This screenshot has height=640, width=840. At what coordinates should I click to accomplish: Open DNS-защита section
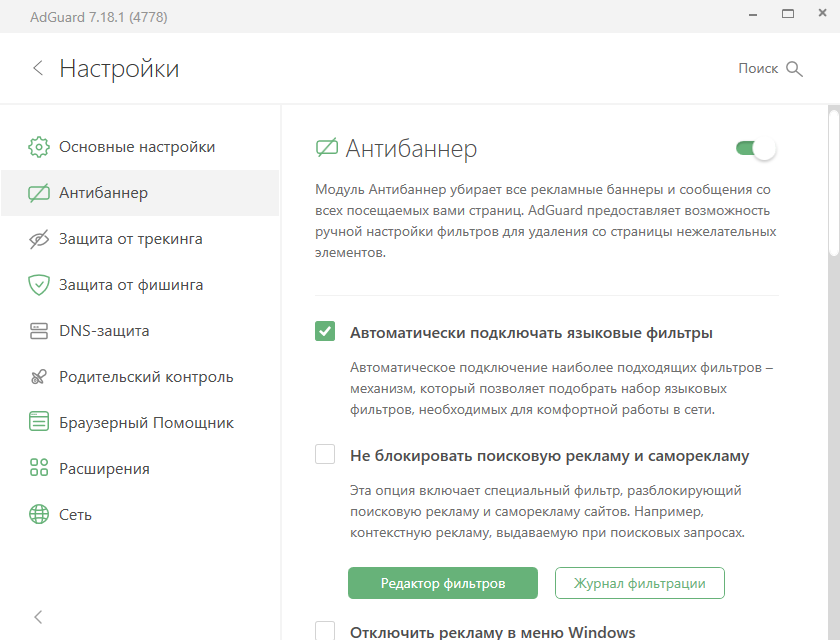(x=140, y=331)
